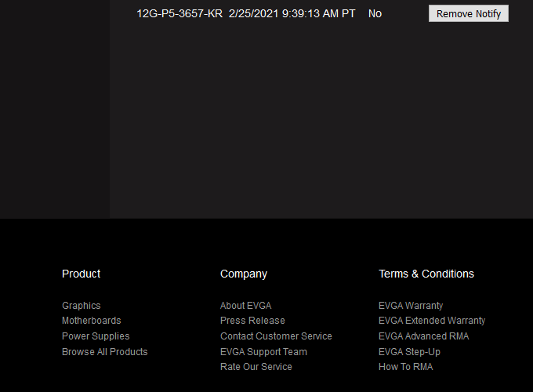Click Rate Our Service link
Screen dimensions: 533x392
point(256,367)
